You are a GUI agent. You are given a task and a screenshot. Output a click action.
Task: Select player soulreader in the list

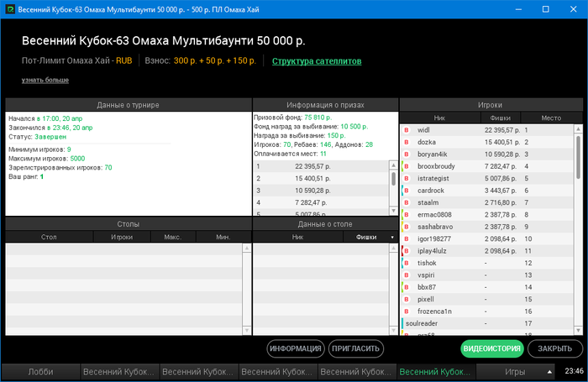click(x=486, y=323)
